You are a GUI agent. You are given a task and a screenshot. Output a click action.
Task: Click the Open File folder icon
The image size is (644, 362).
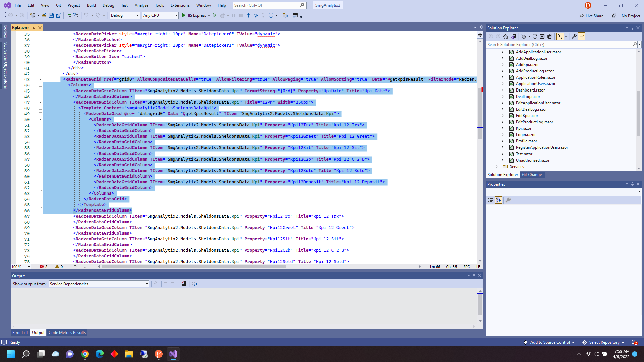(x=44, y=15)
